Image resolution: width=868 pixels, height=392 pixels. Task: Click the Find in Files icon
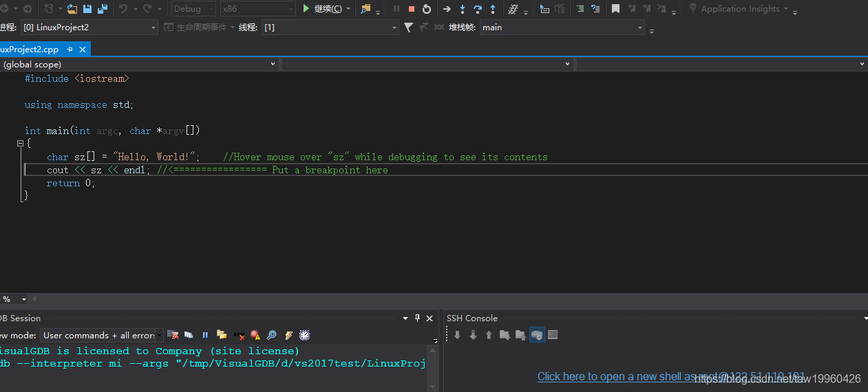(366, 9)
